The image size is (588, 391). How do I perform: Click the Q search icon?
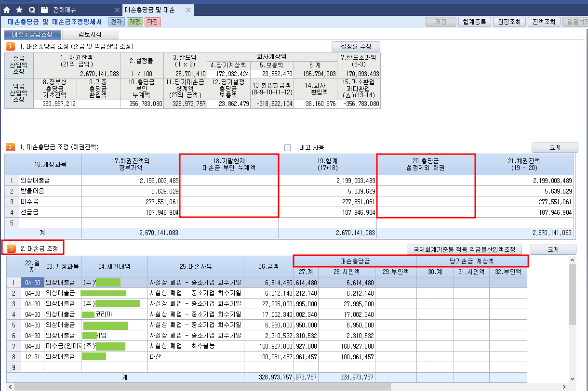pyautogui.click(x=32, y=10)
